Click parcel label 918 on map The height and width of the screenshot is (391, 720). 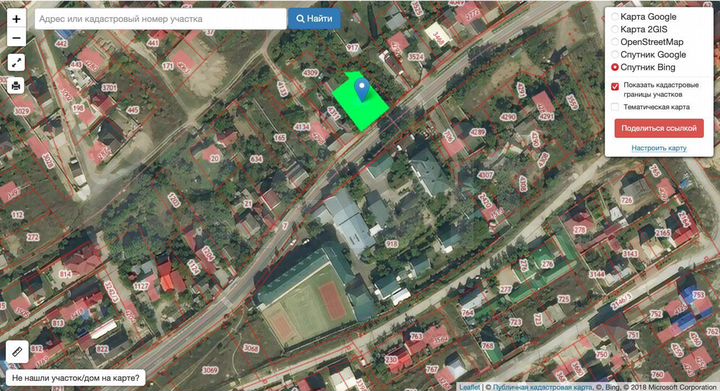pos(392,244)
